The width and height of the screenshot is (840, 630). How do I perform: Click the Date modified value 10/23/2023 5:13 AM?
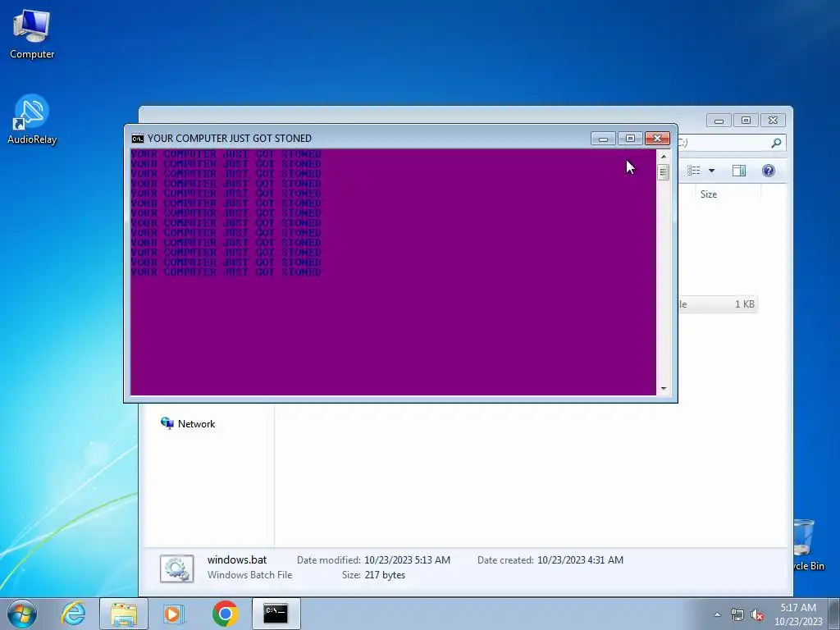click(x=407, y=560)
